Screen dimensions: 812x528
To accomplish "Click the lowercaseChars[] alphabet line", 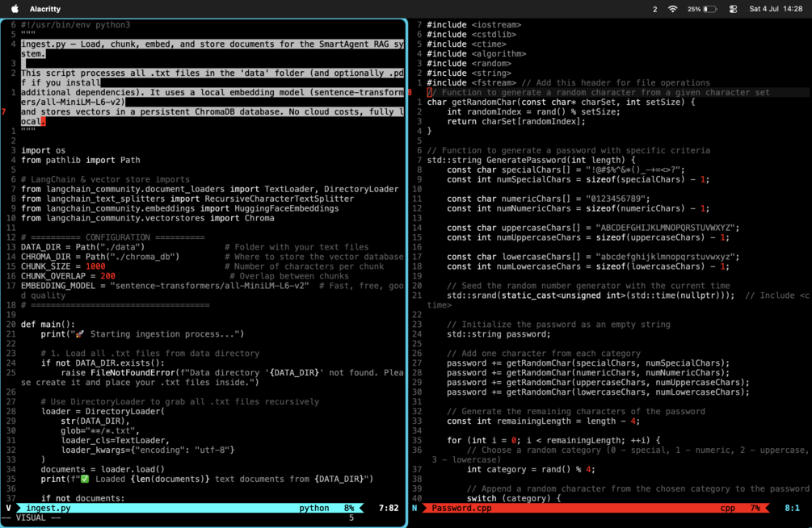I will (593, 257).
